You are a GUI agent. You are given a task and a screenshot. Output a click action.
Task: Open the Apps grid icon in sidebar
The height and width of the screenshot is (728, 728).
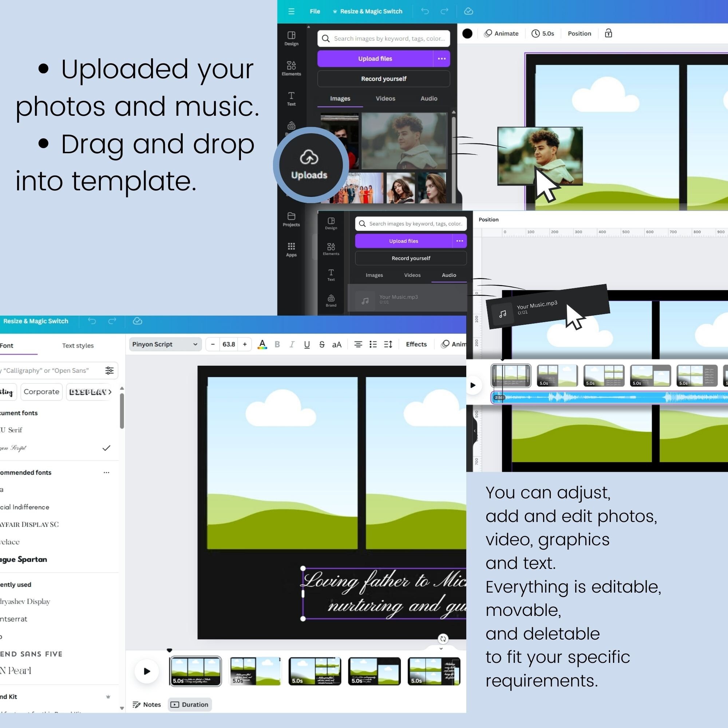pos(291,249)
